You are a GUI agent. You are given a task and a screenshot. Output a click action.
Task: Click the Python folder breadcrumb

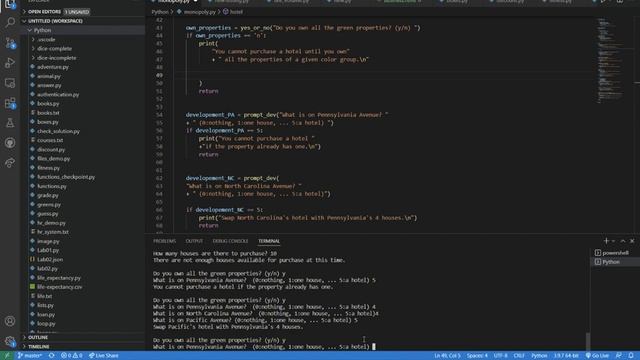160,12
